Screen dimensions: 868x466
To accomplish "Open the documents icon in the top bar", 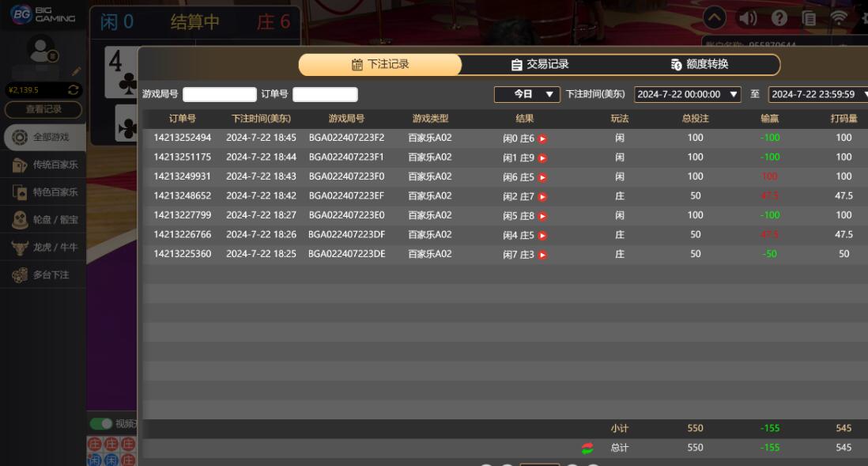I will click(809, 18).
